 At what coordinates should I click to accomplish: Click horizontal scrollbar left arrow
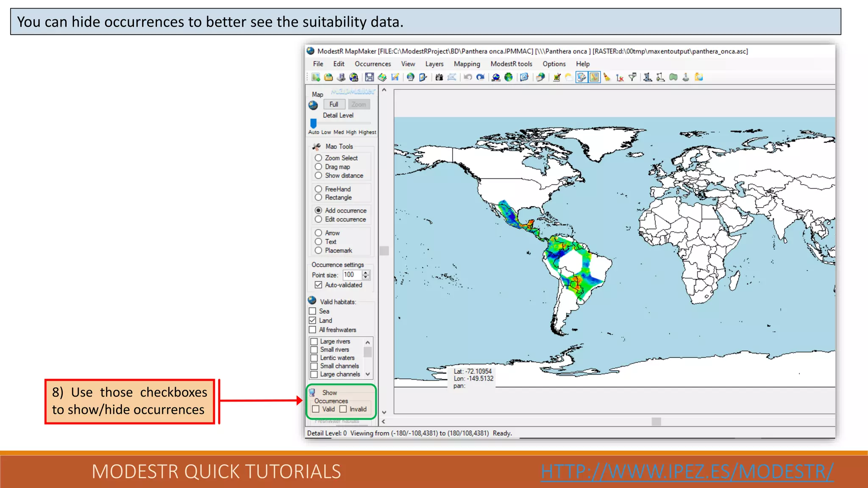click(x=384, y=421)
